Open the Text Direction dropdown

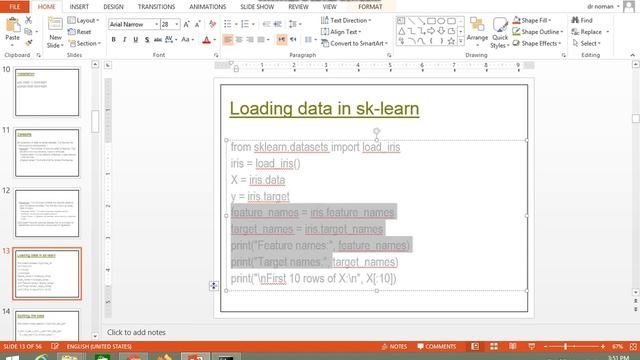pos(346,20)
